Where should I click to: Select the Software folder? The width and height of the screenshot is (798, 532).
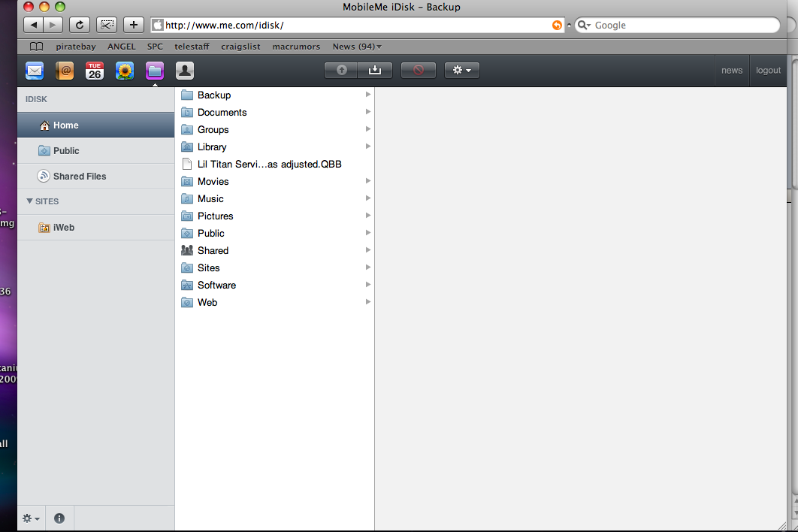pos(275,286)
